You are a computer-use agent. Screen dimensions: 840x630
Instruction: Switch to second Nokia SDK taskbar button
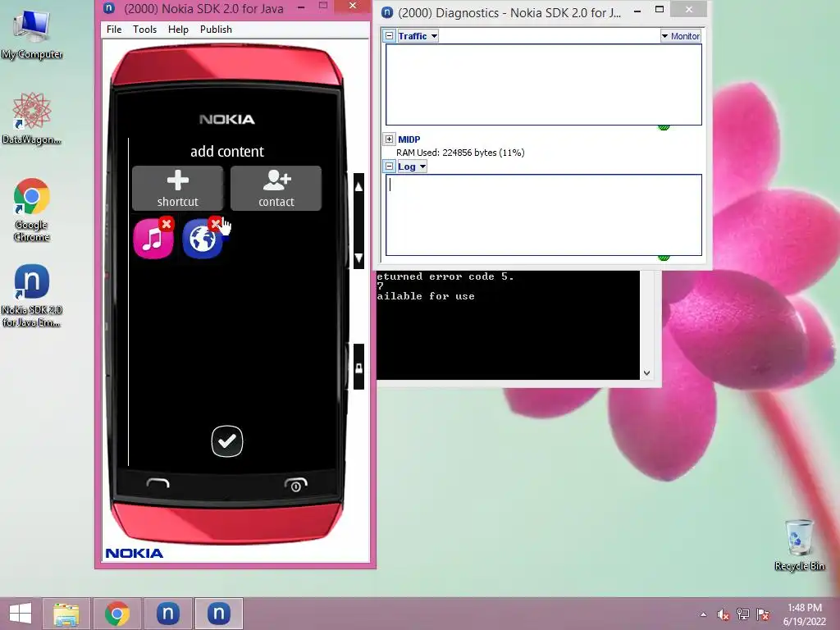[218, 614]
